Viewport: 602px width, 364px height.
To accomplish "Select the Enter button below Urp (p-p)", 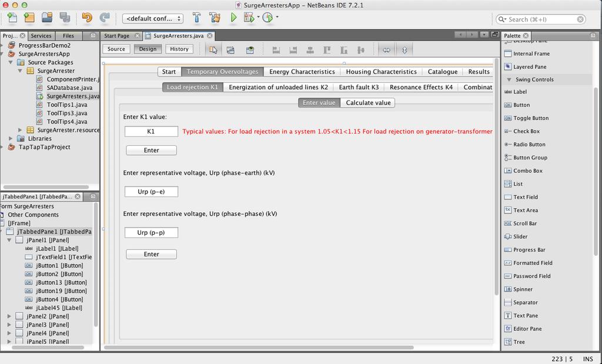I will coord(151,254).
